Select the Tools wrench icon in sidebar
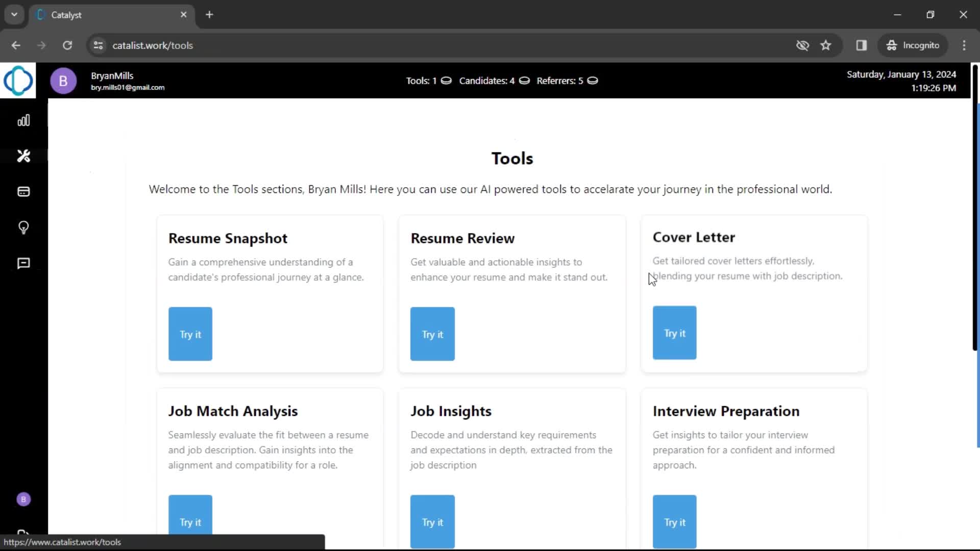Image resolution: width=980 pixels, height=551 pixels. pyautogui.click(x=23, y=156)
